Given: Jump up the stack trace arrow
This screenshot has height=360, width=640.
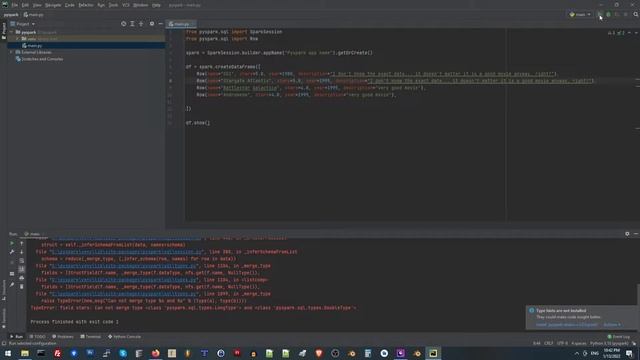Looking at the screenshot, I should [22, 243].
